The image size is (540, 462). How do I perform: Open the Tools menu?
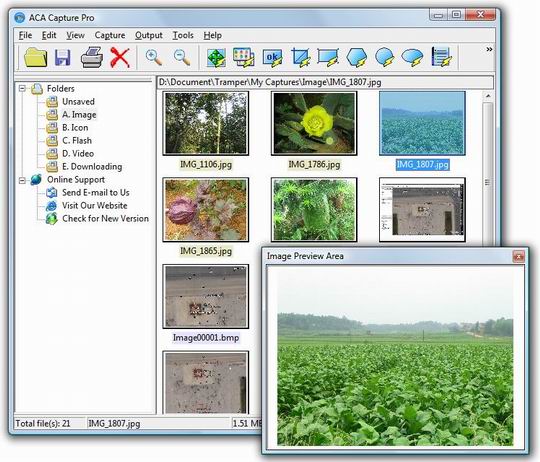click(183, 35)
